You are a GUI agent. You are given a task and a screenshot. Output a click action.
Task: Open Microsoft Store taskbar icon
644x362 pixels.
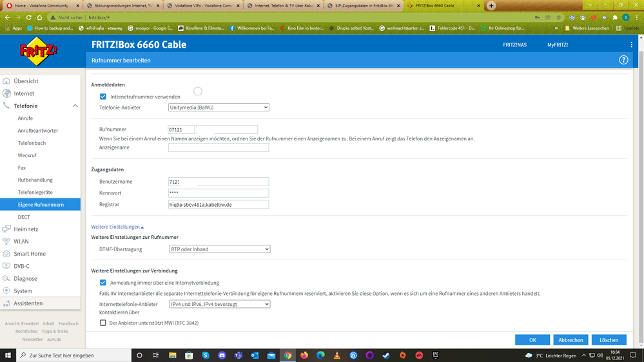189,356
